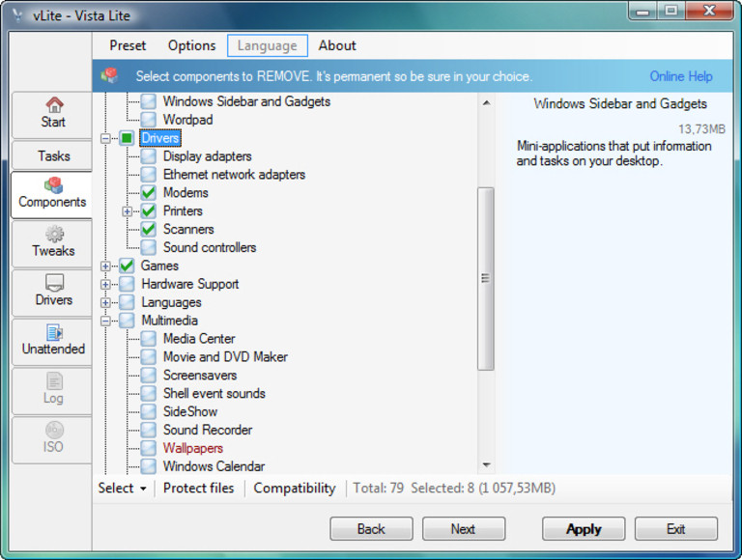Screen dimensions: 742x560
Task: Click the ISO disc icon
Action: [54, 430]
